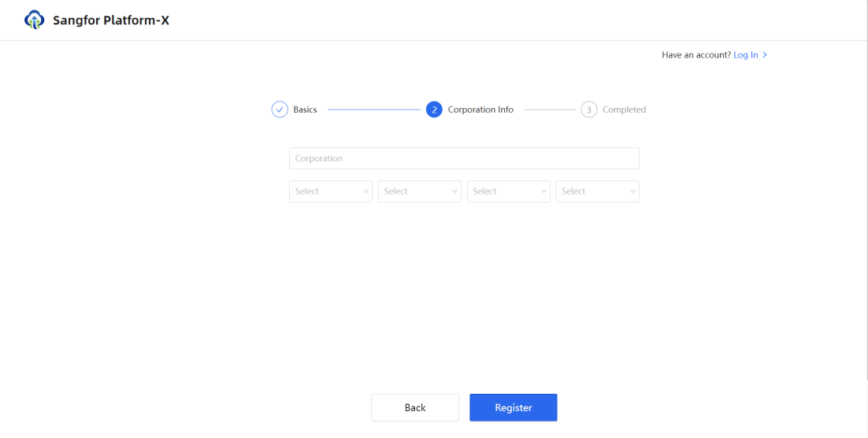Click the Have an account? text
Viewport: 868px width, 438px height.
tap(696, 55)
